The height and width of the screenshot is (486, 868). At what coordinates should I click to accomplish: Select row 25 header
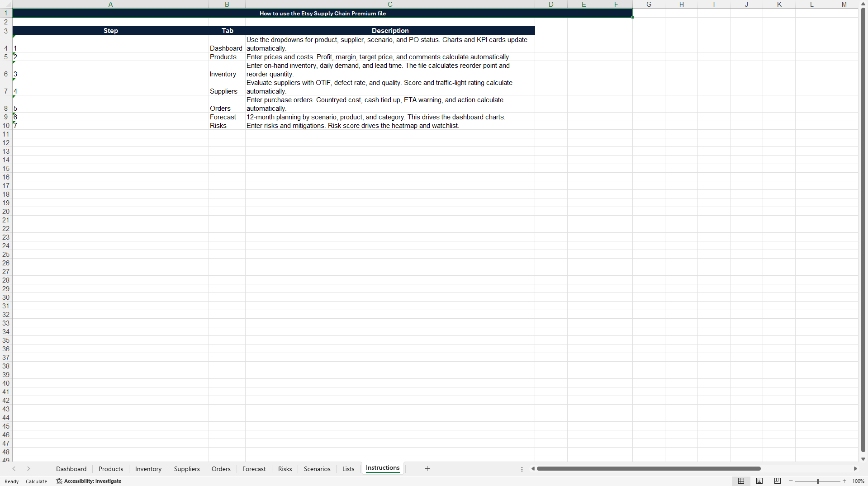6,255
